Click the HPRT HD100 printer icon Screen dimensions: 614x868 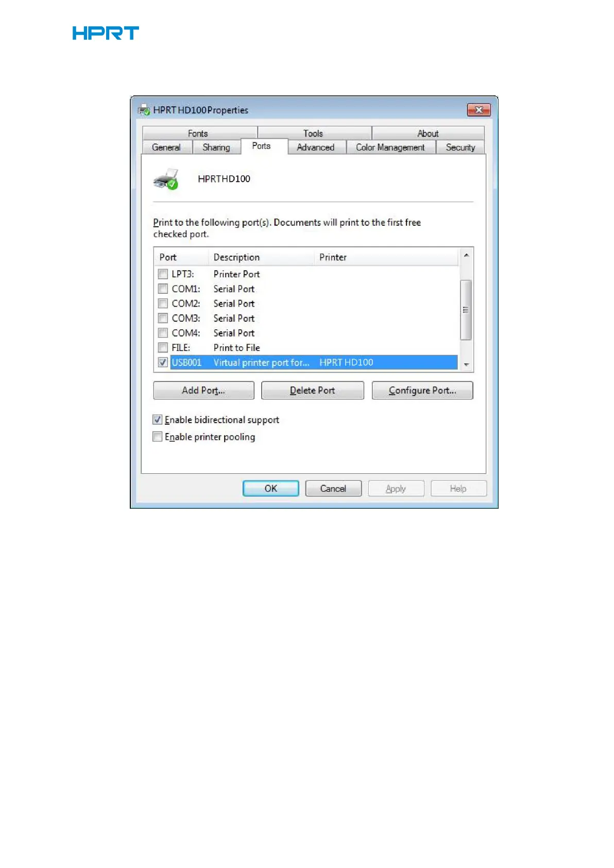(165, 179)
